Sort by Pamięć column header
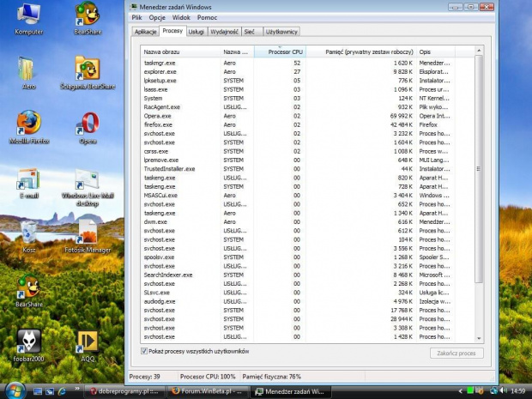 tap(361, 51)
